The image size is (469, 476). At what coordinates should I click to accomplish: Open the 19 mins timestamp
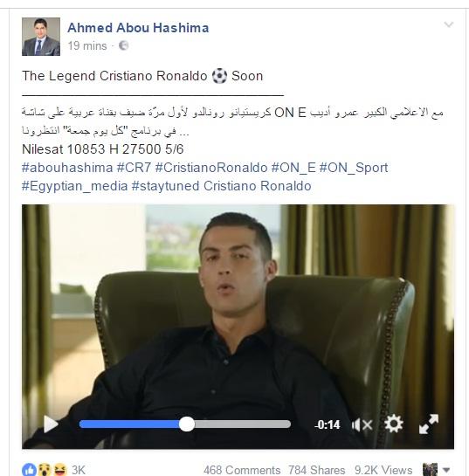click(87, 45)
